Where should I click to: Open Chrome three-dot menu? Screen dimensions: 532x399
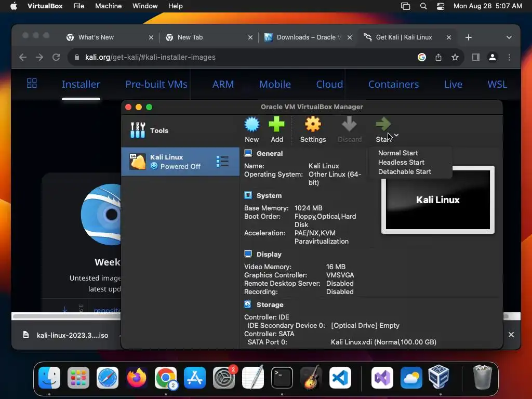click(x=509, y=57)
